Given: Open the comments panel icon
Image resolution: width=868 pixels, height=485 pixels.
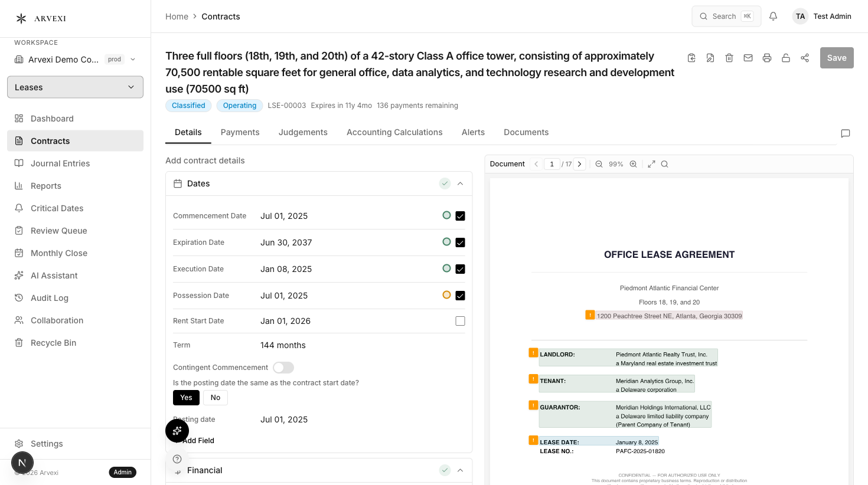Looking at the screenshot, I should pos(845,133).
